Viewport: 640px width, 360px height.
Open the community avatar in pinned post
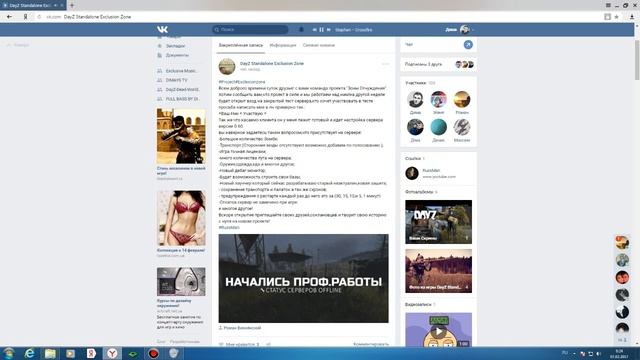227,67
